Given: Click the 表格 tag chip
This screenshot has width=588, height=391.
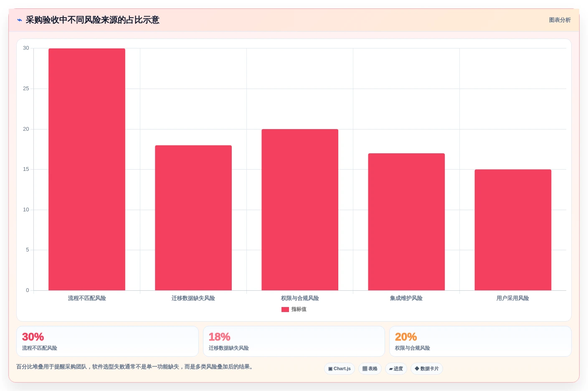Looking at the screenshot, I should (x=370, y=369).
